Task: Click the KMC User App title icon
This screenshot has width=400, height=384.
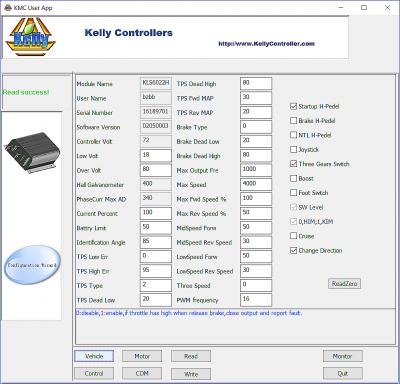Action: tap(8, 8)
